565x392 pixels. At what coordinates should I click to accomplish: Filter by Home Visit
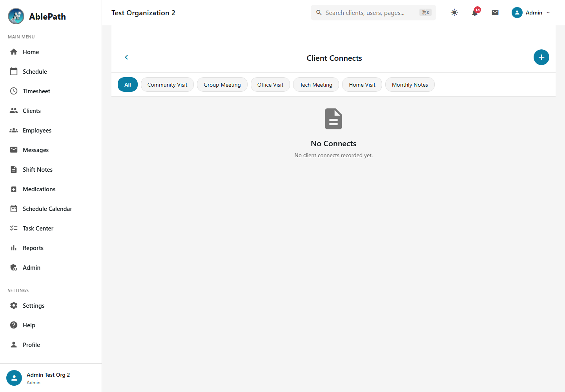(362, 85)
